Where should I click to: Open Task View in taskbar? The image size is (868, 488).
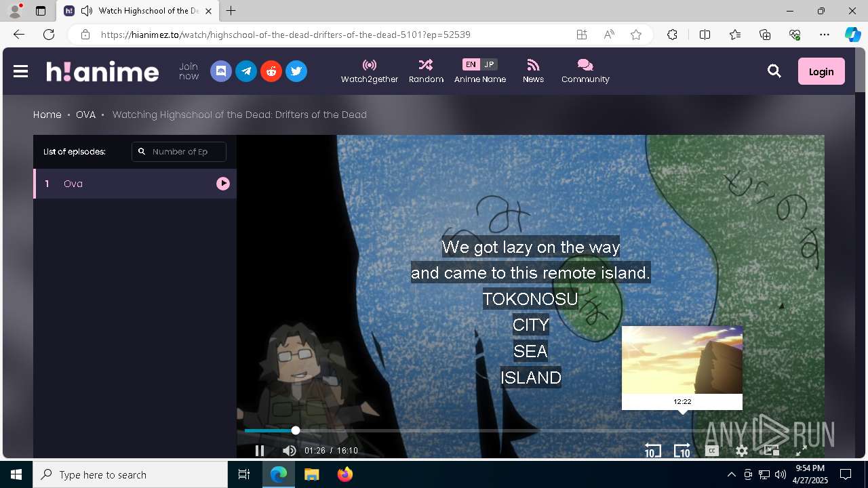244,474
